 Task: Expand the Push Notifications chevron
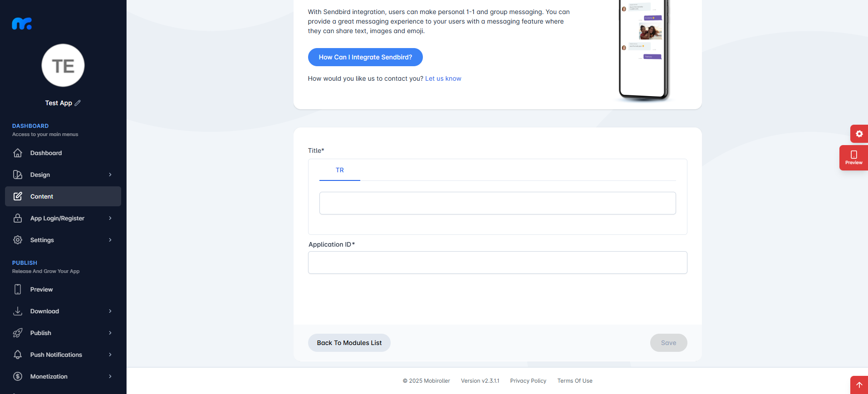[110, 355]
